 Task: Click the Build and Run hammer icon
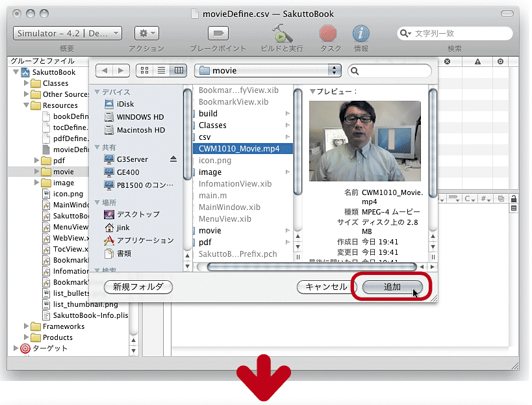[283, 33]
